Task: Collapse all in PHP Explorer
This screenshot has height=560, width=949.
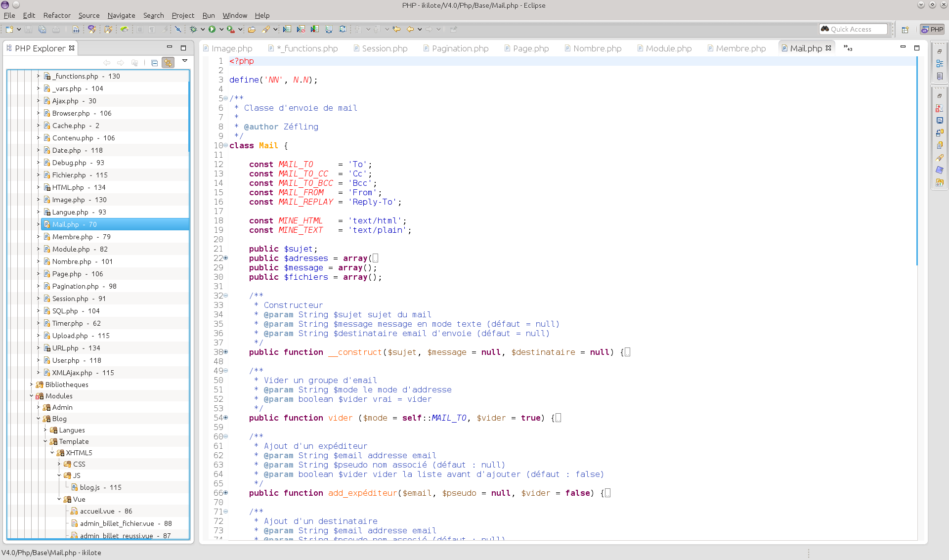Action: tap(155, 63)
